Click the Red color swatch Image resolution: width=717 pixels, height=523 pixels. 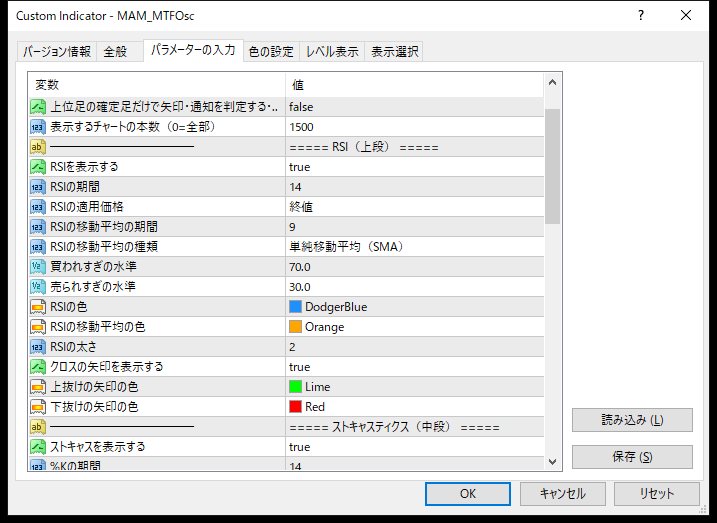click(295, 407)
